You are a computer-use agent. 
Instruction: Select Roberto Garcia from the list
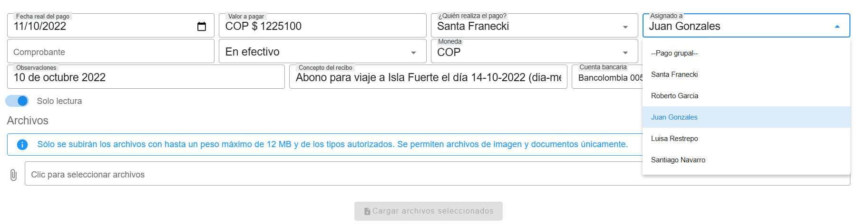(x=674, y=96)
